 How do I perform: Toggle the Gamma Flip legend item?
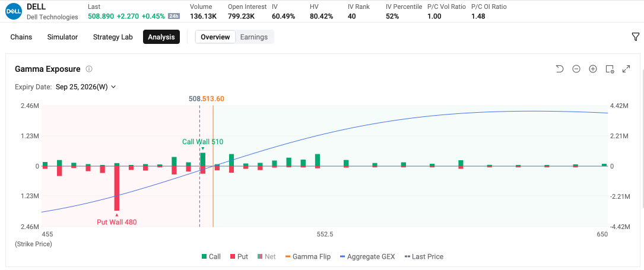pyautogui.click(x=307, y=256)
